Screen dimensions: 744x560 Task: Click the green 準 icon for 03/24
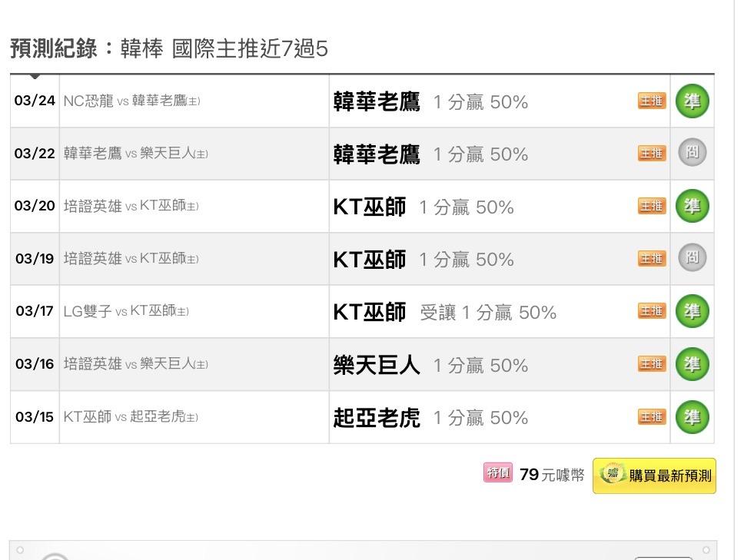[692, 101]
